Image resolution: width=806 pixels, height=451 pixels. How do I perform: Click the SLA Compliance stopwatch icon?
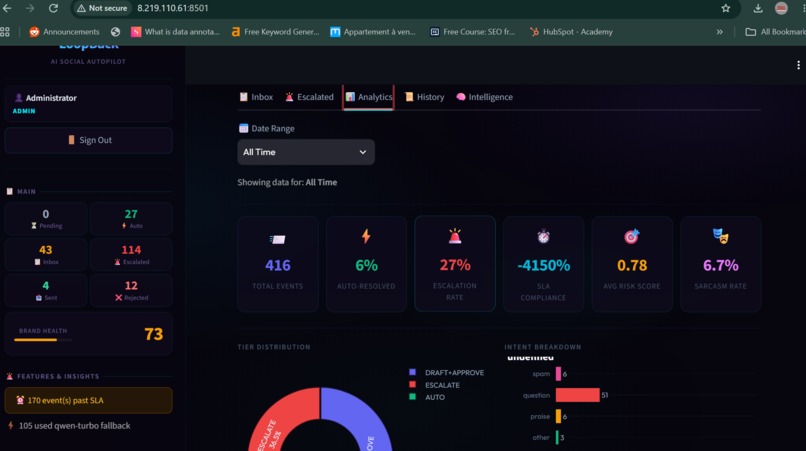pyautogui.click(x=543, y=236)
